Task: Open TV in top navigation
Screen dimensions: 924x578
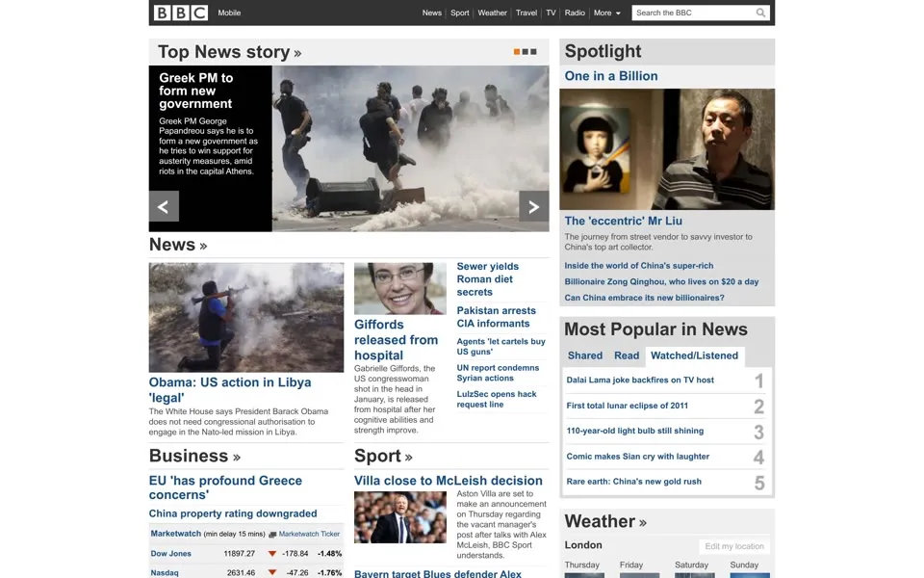Action: 551,13
